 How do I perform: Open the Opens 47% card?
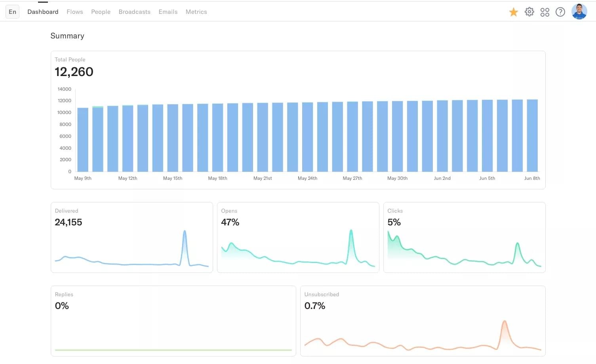[298, 237]
